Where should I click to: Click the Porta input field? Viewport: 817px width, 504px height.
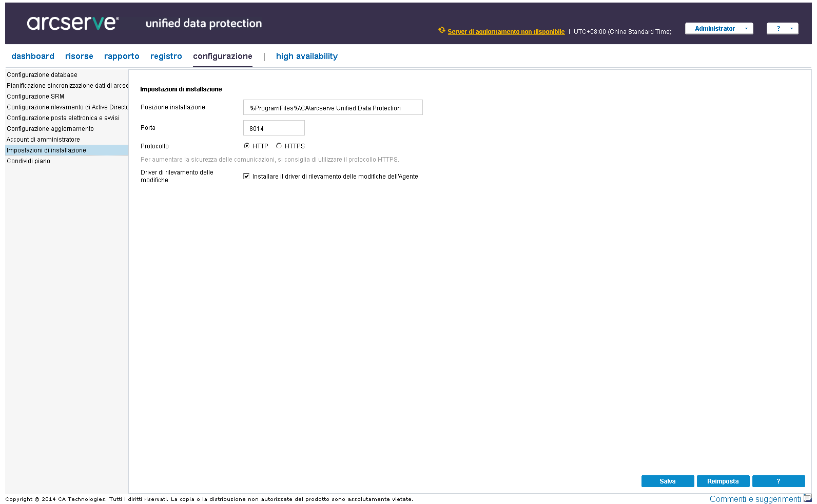click(x=274, y=128)
